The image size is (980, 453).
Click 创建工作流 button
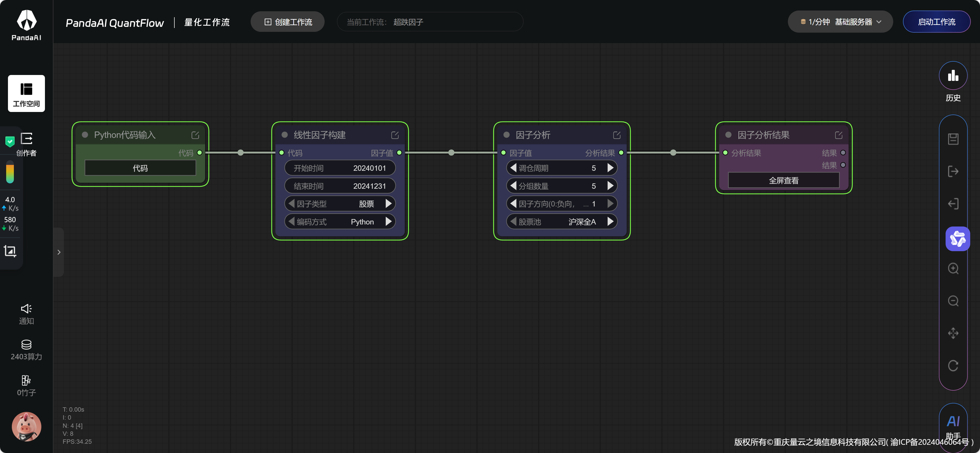[x=288, y=22]
